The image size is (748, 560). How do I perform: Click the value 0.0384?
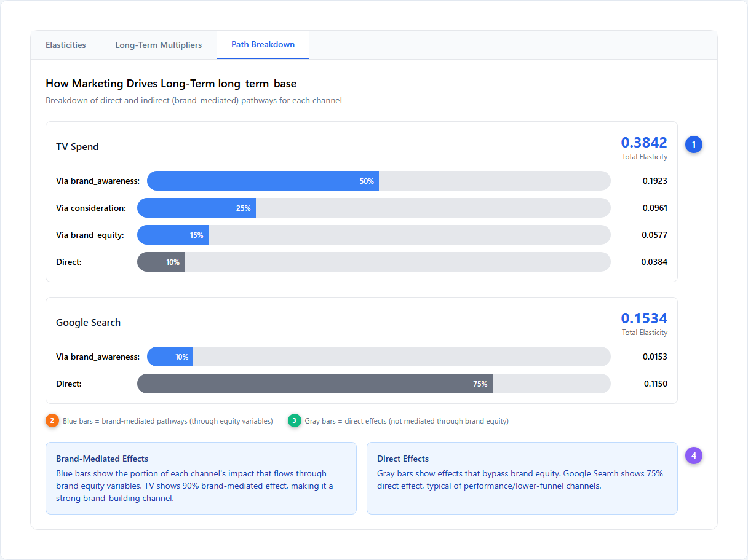(655, 262)
